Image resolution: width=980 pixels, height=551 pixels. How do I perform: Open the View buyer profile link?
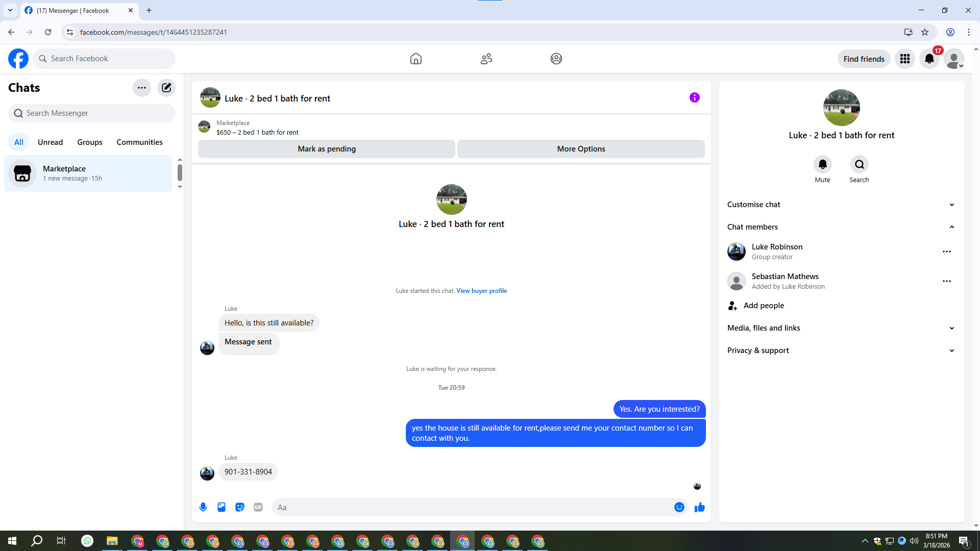coord(481,291)
